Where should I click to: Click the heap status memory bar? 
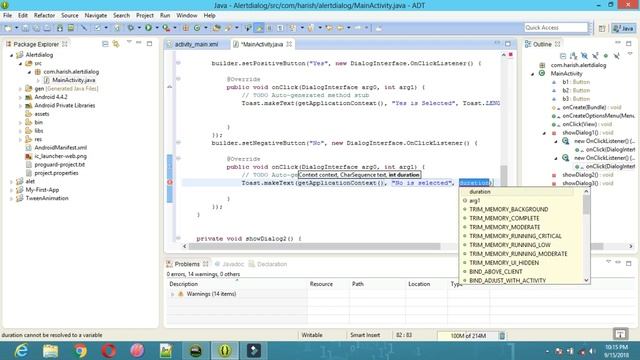[468, 336]
